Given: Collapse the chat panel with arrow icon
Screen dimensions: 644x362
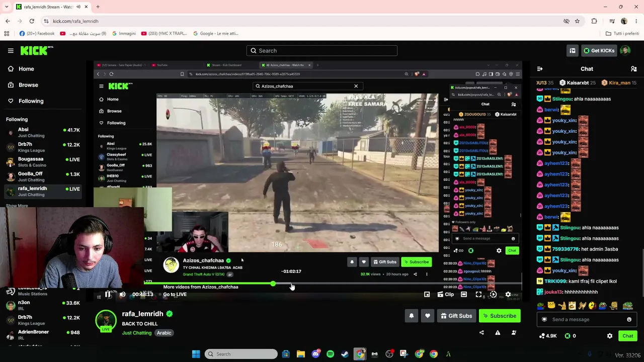Looking at the screenshot, I should [x=540, y=69].
